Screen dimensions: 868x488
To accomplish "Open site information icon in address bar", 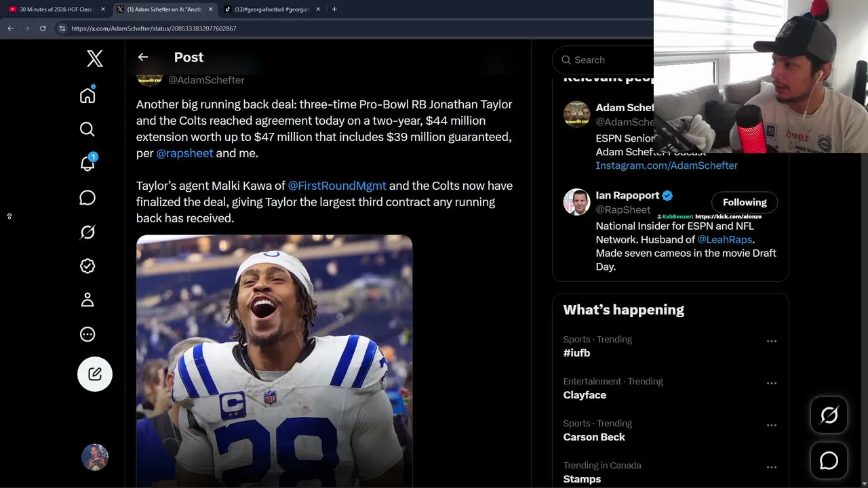I will (x=62, y=28).
